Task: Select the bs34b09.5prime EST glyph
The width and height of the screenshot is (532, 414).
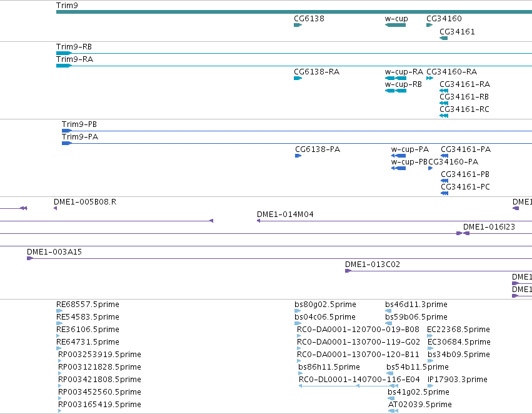Action: point(431,361)
